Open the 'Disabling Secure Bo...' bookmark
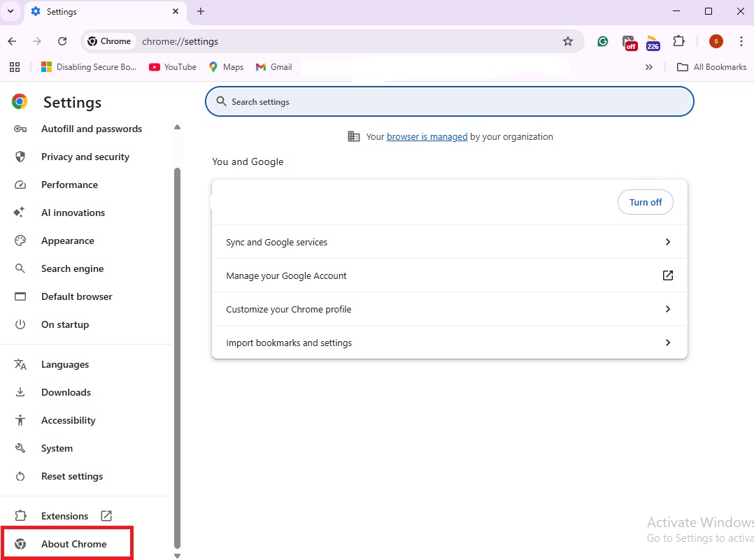Image resolution: width=754 pixels, height=560 pixels. point(89,67)
